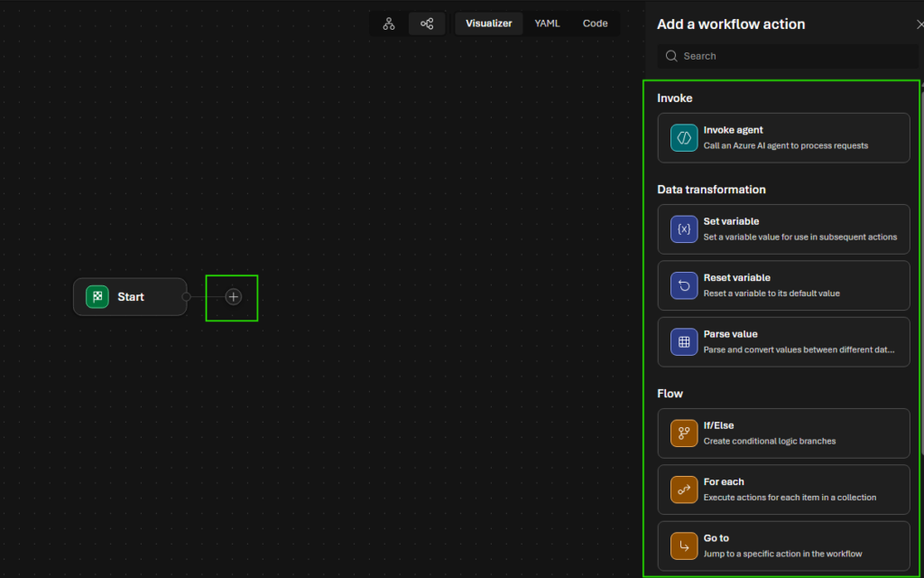
Task: Click the Go to jump icon
Action: (684, 545)
